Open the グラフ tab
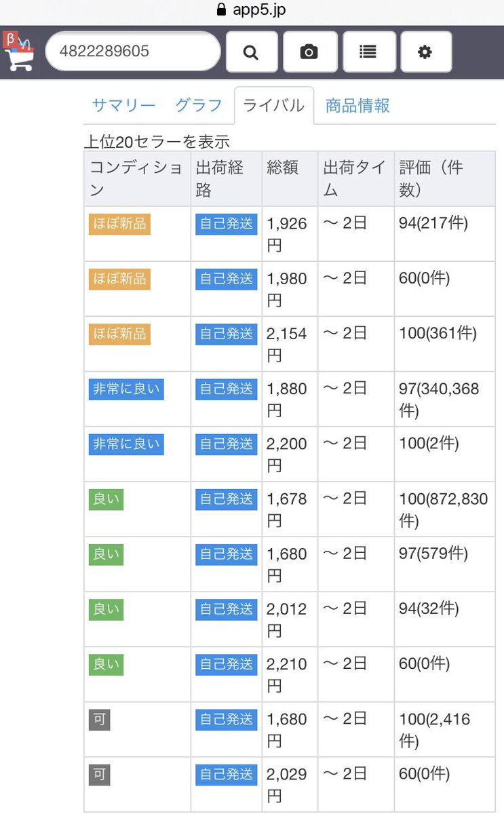This screenshot has height=814, width=504. pyautogui.click(x=199, y=106)
